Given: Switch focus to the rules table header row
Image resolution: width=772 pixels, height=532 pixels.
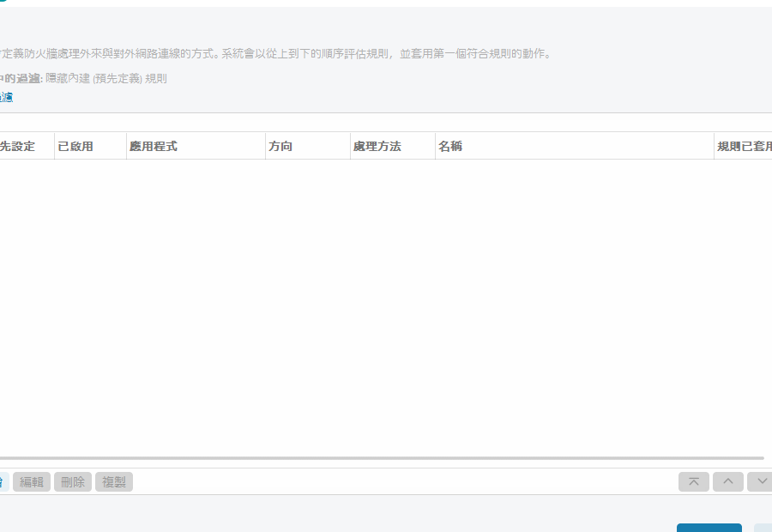Looking at the screenshot, I should click(x=386, y=146).
